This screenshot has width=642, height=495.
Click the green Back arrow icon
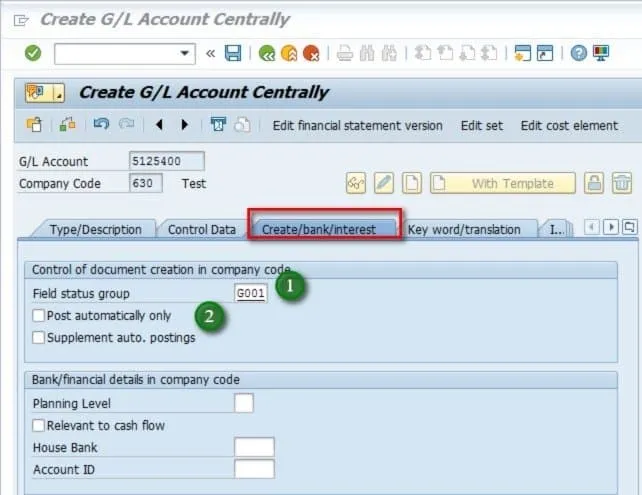tap(266, 53)
